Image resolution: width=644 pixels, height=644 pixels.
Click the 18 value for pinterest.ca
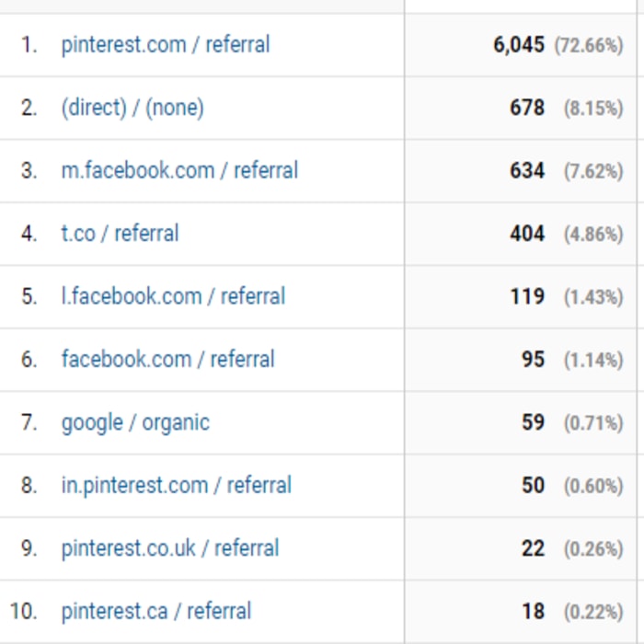point(533,611)
